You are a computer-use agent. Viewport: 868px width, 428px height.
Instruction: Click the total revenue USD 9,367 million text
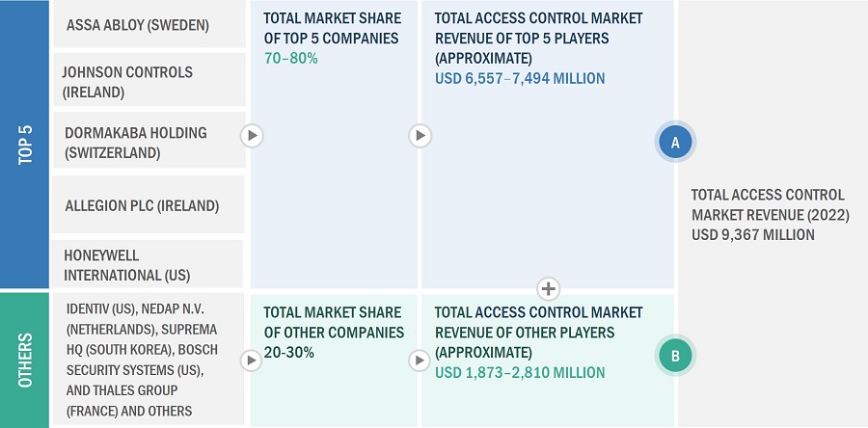752,234
